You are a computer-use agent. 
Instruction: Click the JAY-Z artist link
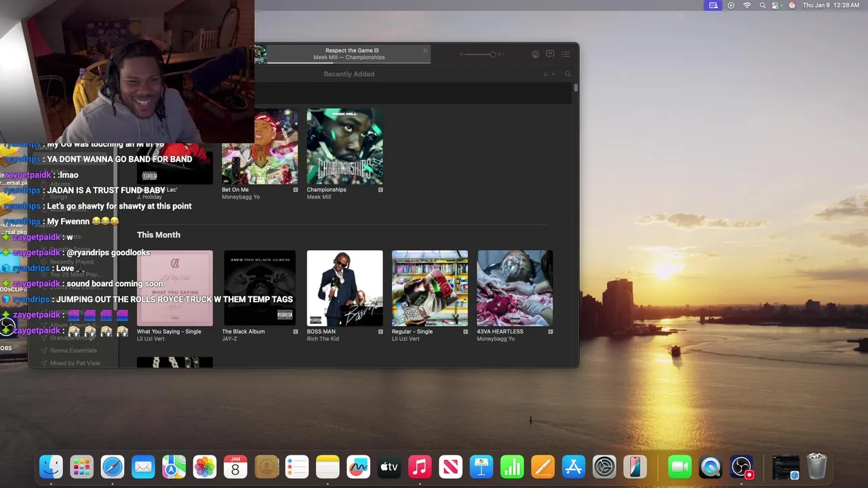point(229,338)
